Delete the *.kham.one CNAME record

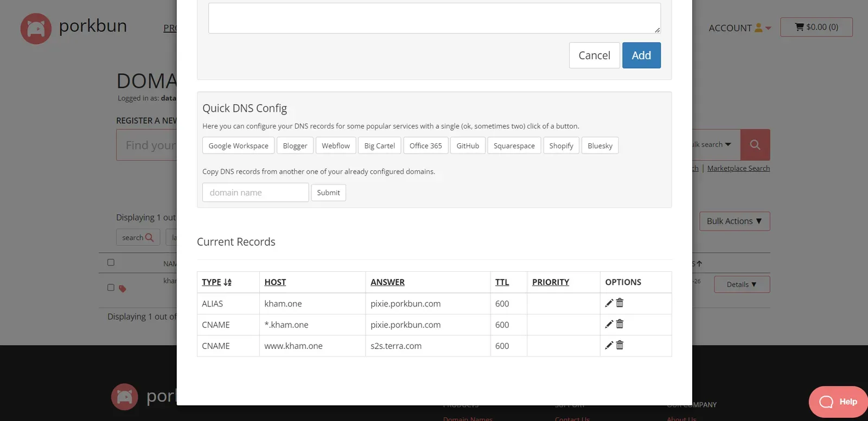pos(620,324)
